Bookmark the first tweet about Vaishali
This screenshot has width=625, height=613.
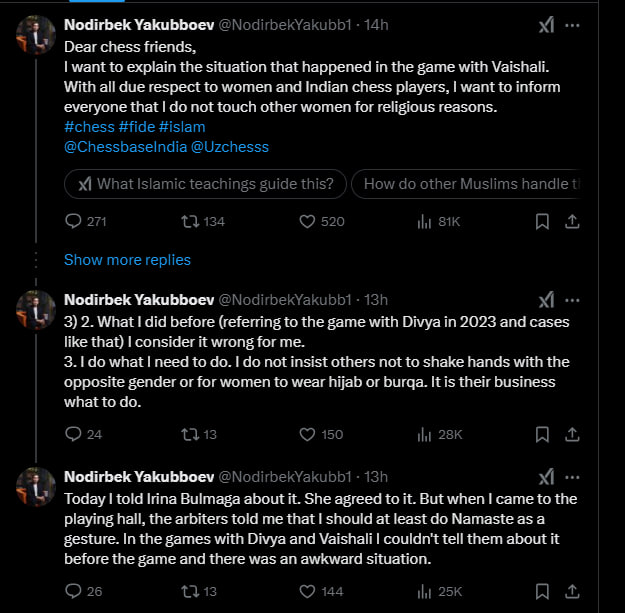pos(541,222)
